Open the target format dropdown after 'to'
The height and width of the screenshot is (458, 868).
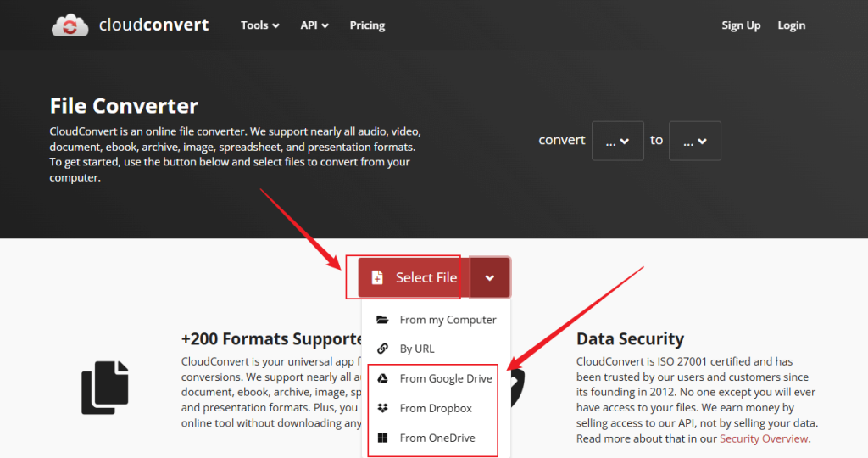(x=695, y=142)
